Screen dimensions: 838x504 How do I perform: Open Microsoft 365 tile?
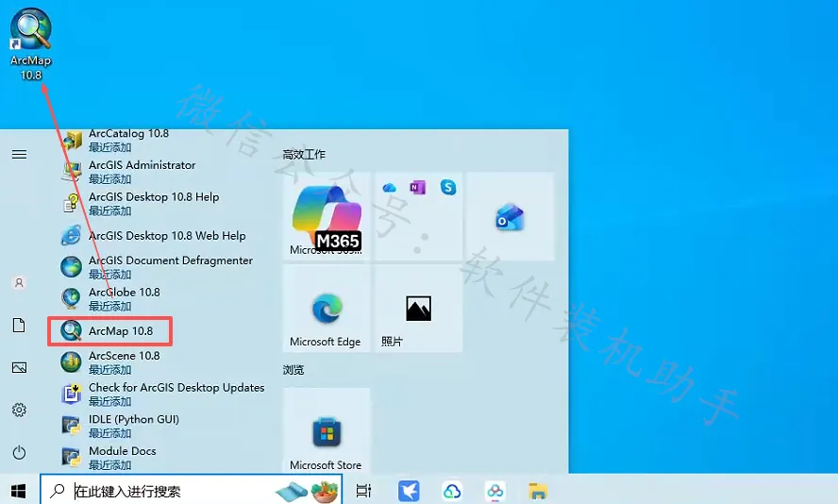(327, 216)
